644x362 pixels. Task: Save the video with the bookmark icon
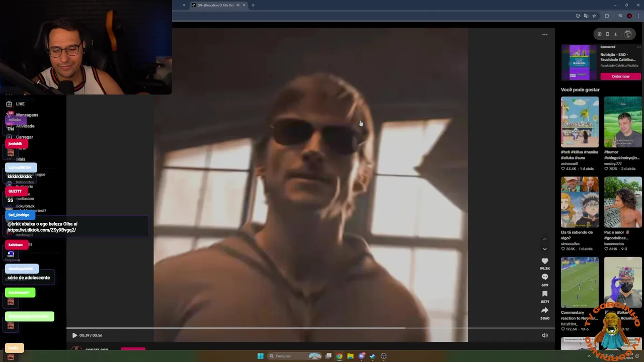[x=544, y=294]
